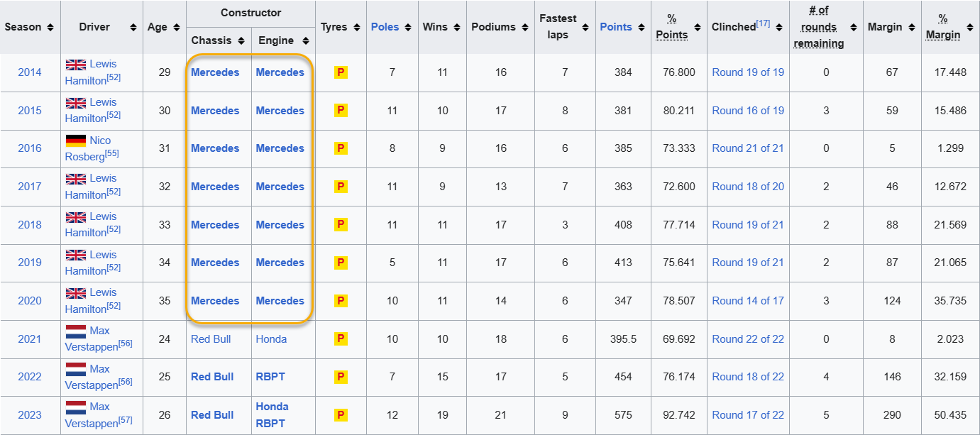Click Pirelli P tyre icon in 2018 row
Screen dimensions: 980x435
tap(341, 225)
